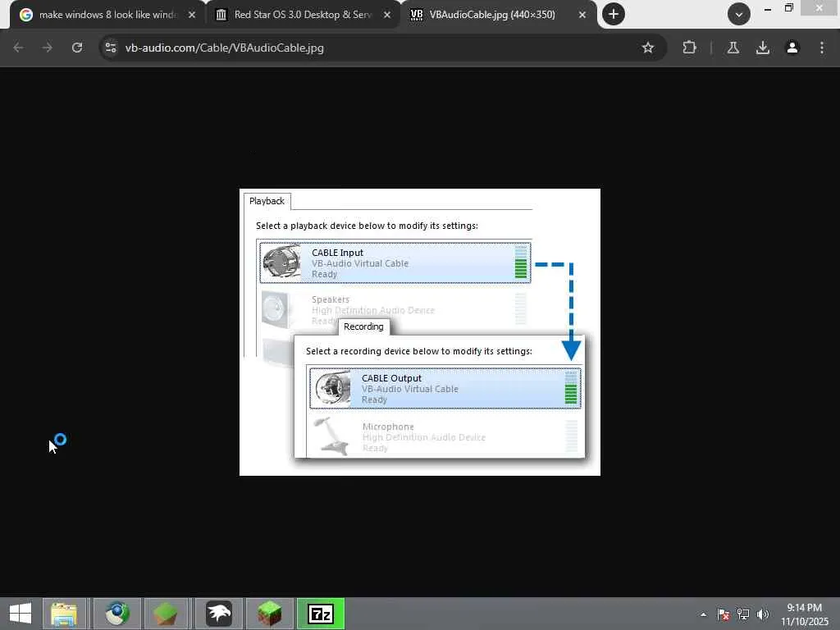Open the Downloads icon
Image resolution: width=840 pixels, height=630 pixels.
[763, 48]
